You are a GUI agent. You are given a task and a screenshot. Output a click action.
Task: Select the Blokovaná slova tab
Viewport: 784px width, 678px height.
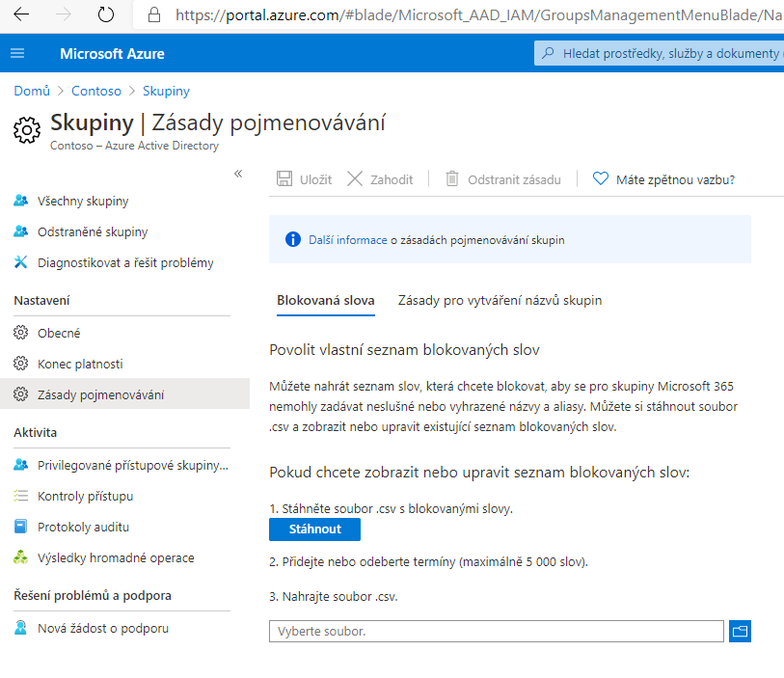[326, 301]
